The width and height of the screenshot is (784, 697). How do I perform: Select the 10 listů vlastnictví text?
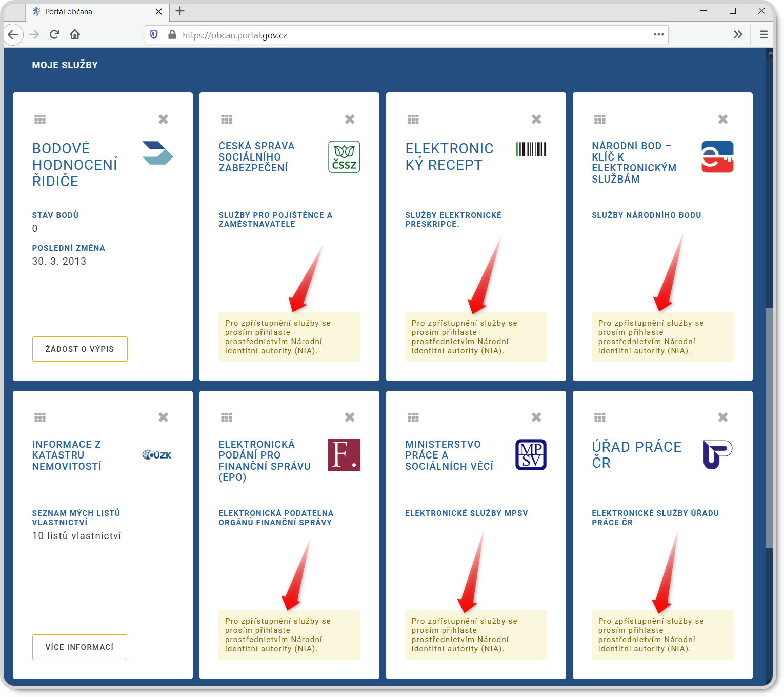(77, 535)
